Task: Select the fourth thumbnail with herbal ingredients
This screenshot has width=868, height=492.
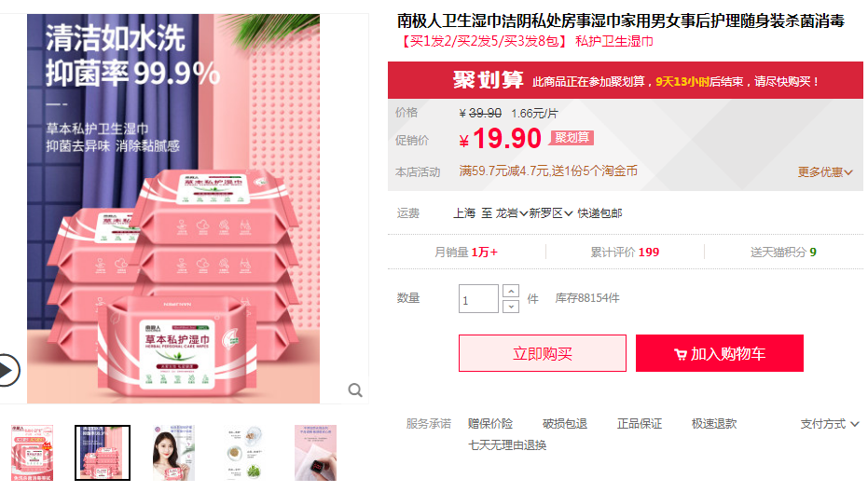Action: 244,453
